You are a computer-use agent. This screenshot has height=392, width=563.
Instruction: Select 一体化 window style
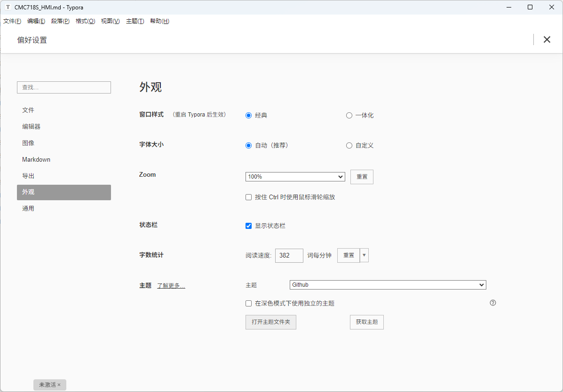coord(349,115)
